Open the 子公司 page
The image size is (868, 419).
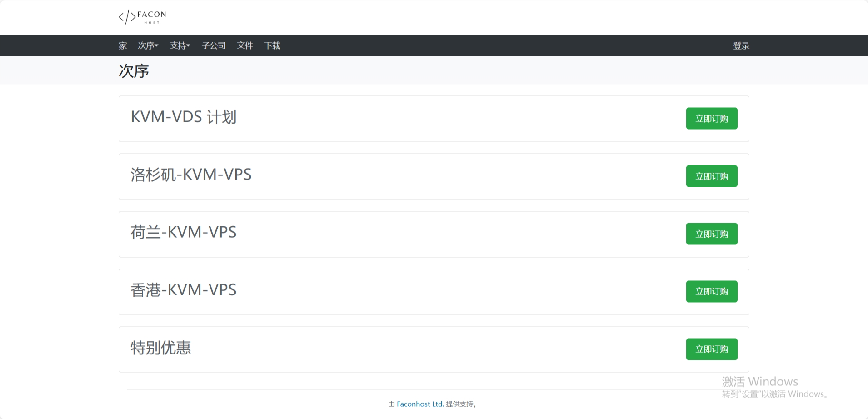[x=214, y=45]
